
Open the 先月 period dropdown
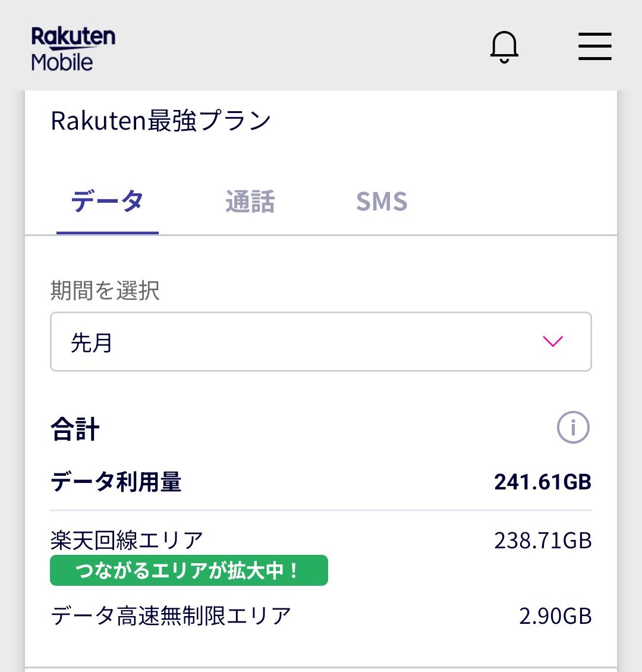(320, 342)
